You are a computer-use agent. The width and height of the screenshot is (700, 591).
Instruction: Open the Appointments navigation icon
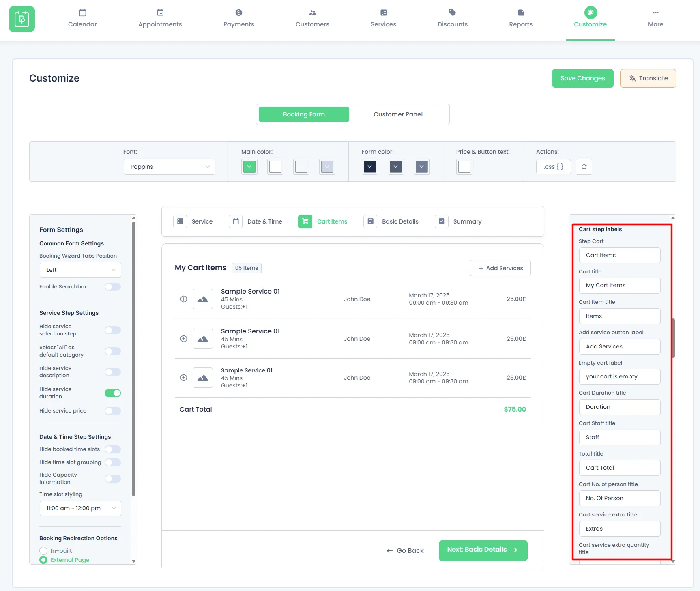[x=160, y=13]
